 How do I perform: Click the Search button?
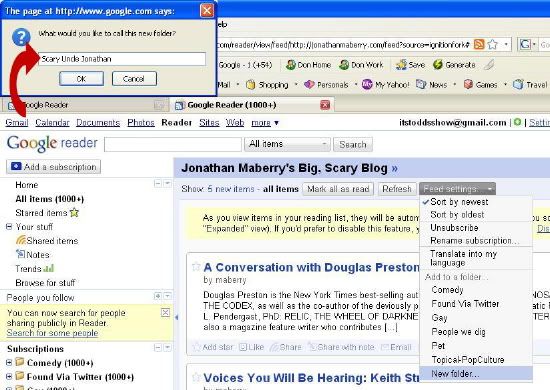(x=353, y=144)
